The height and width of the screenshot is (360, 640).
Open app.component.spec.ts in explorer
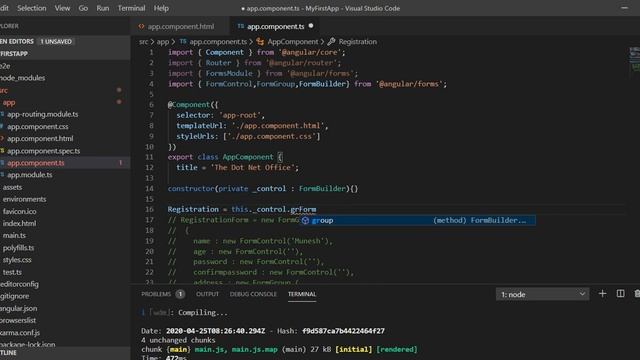point(43,151)
